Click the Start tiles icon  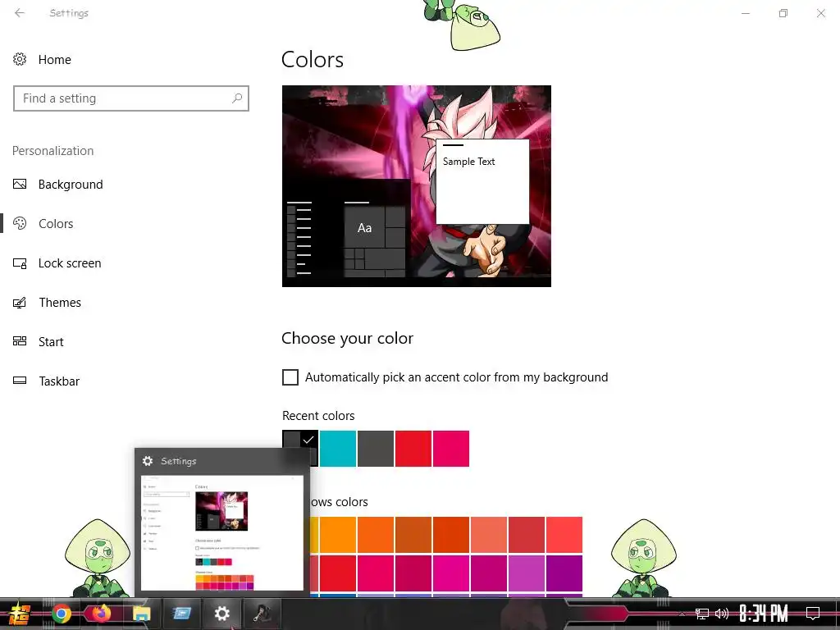[x=20, y=341]
